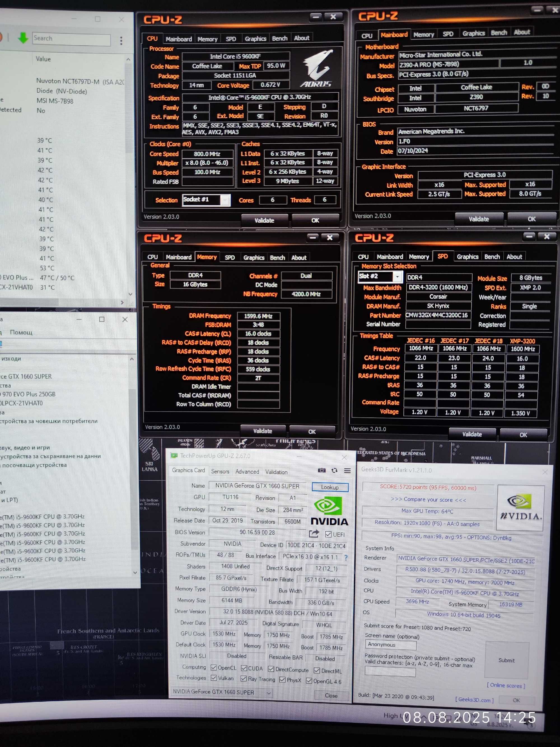
Task: Click scroll-up arrow beside Value column
Action: pos(128,59)
